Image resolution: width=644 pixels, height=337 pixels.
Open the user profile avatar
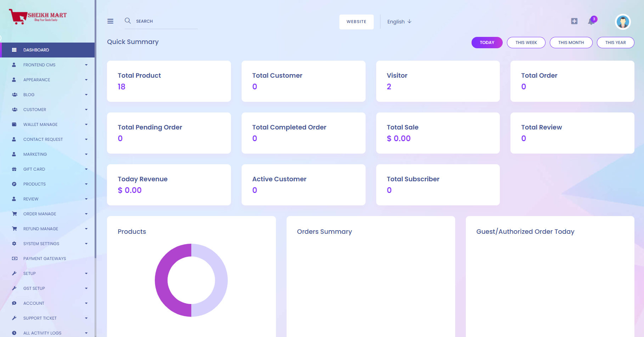[x=622, y=22]
